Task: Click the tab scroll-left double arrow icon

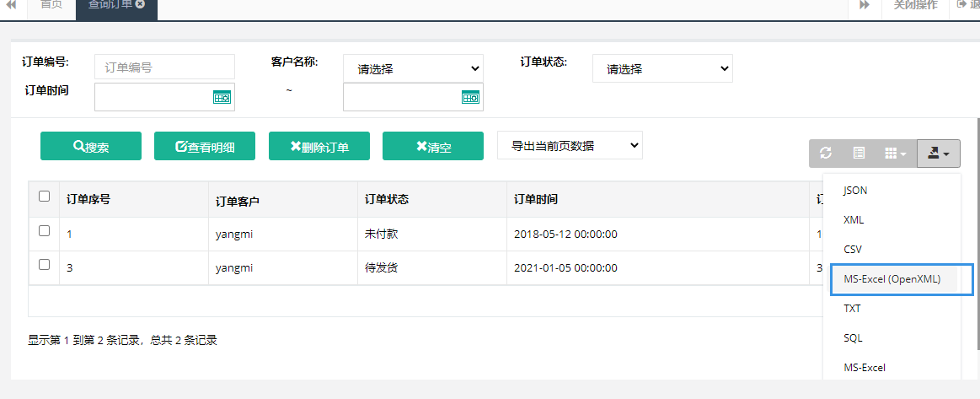Action: click(x=11, y=5)
